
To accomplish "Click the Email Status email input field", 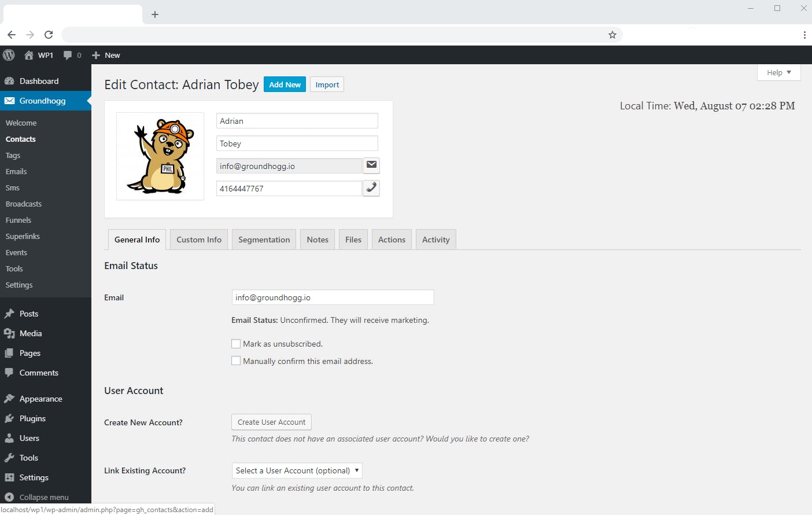I will click(333, 297).
